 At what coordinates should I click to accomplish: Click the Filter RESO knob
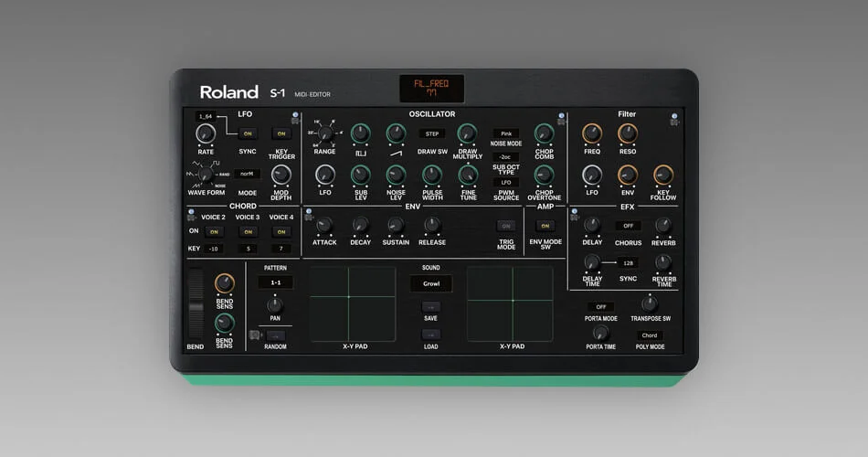click(x=627, y=133)
